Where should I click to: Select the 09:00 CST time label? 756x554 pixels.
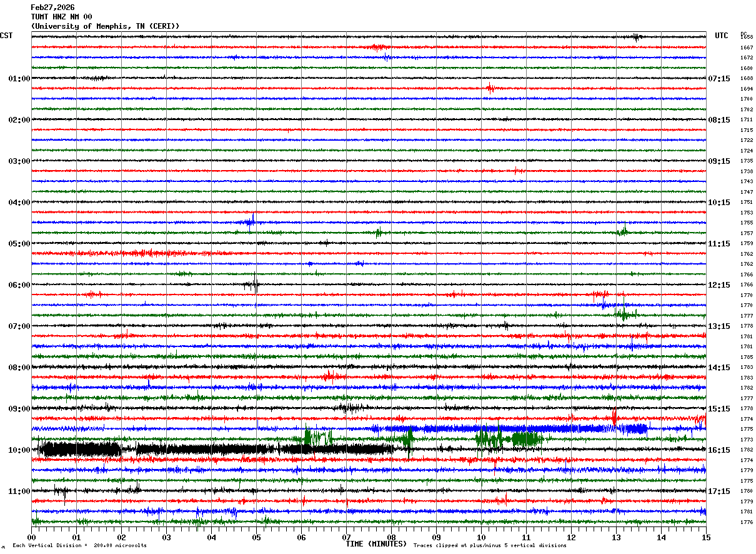(x=19, y=409)
